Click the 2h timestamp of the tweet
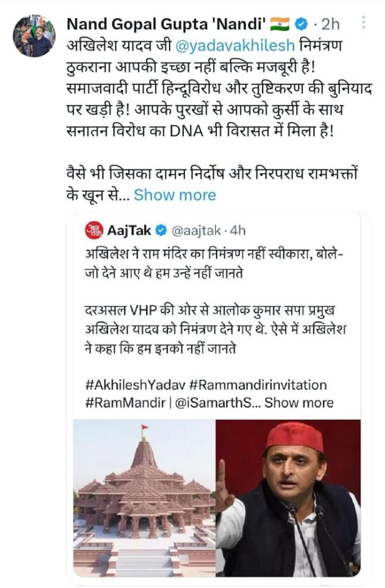Image resolution: width=385 pixels, height=588 pixels. pos(330,24)
